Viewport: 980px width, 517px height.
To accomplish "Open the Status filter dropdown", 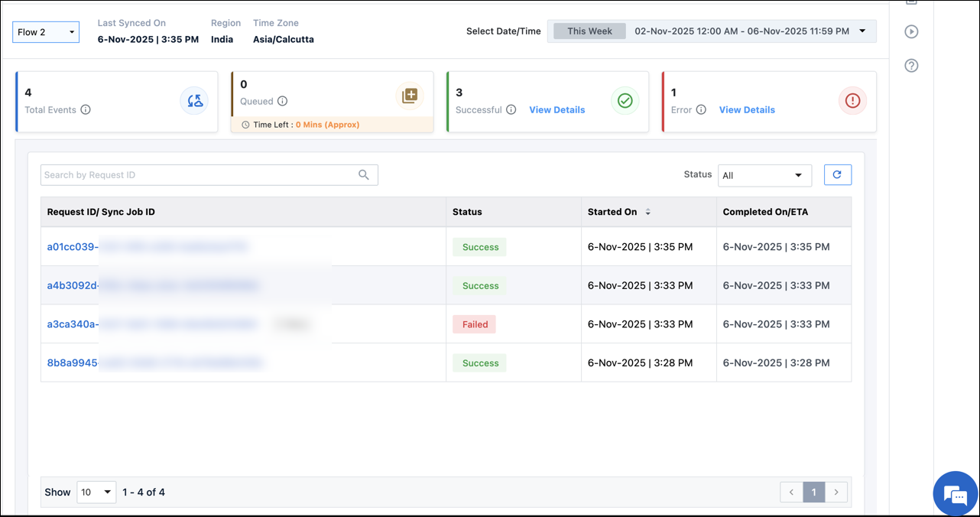I will click(764, 175).
